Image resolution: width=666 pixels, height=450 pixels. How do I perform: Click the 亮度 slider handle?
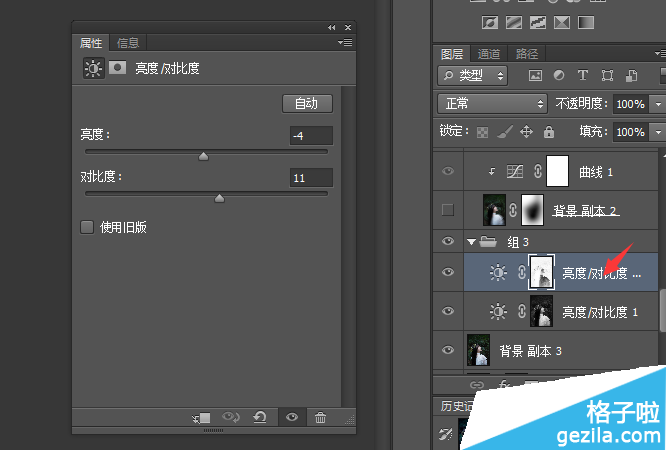click(x=203, y=156)
